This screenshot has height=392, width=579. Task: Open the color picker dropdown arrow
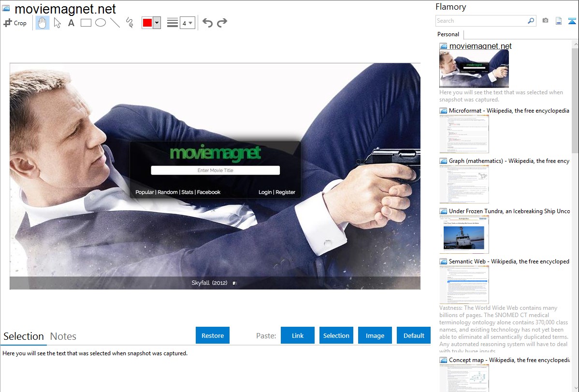click(x=157, y=23)
